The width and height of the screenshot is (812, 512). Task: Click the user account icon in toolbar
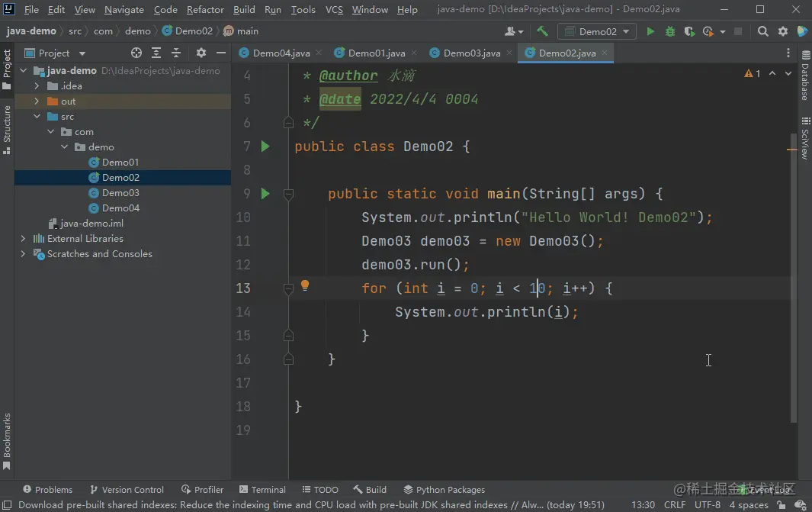tap(514, 31)
